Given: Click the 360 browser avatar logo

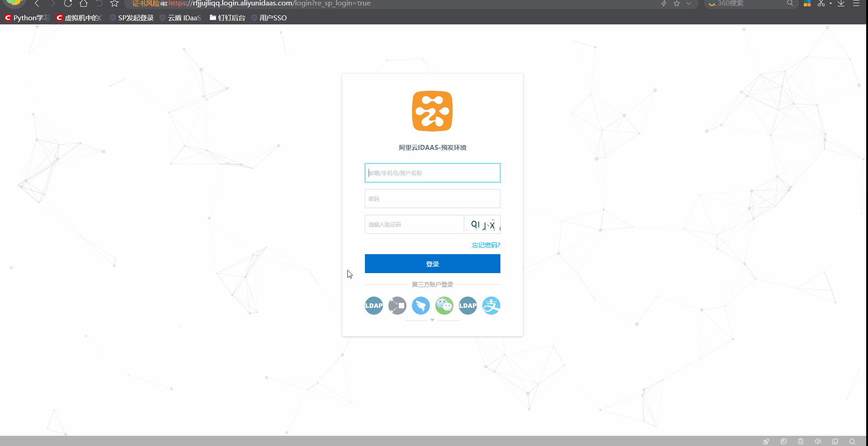Looking at the screenshot, I should tap(14, 3).
